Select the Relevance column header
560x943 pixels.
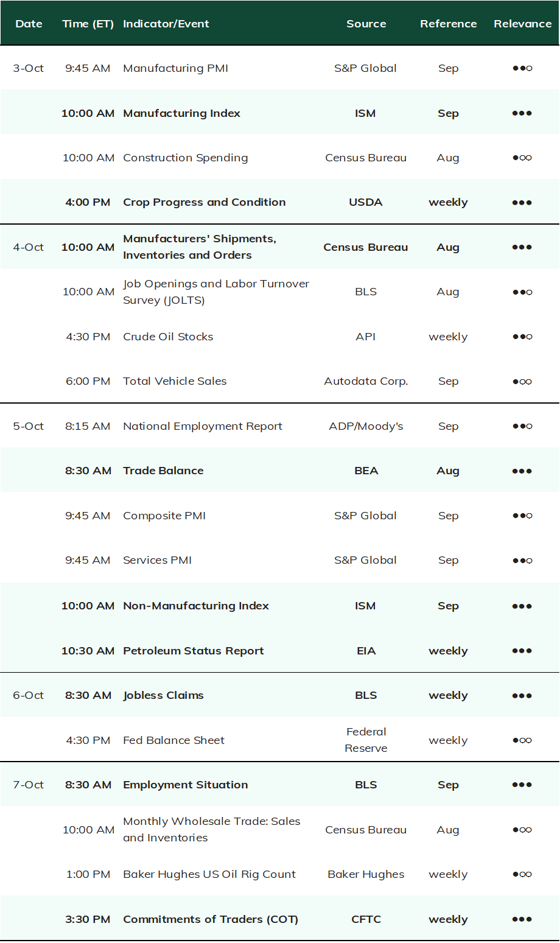click(x=523, y=24)
